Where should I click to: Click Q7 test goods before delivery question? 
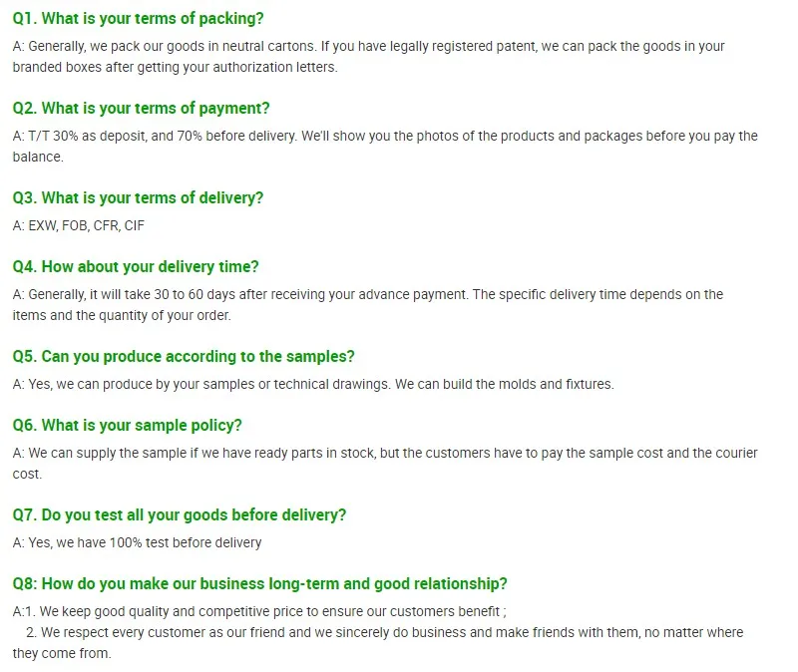click(x=180, y=514)
